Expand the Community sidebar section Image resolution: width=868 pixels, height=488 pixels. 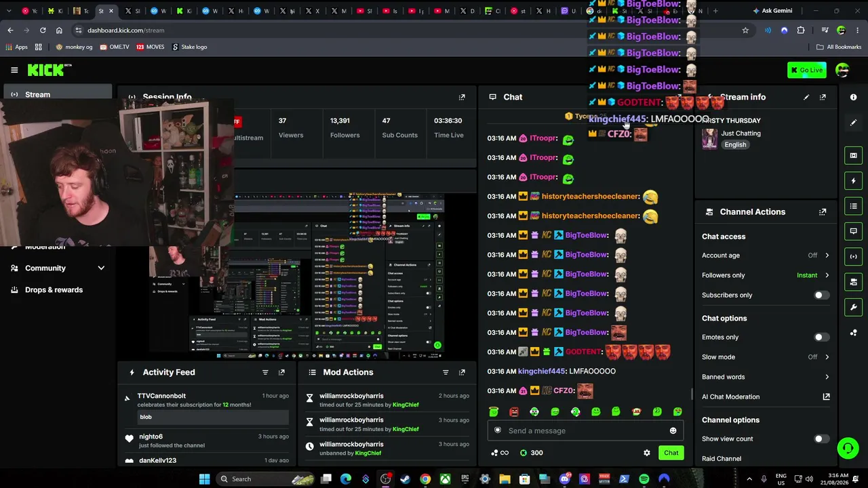[101, 268]
